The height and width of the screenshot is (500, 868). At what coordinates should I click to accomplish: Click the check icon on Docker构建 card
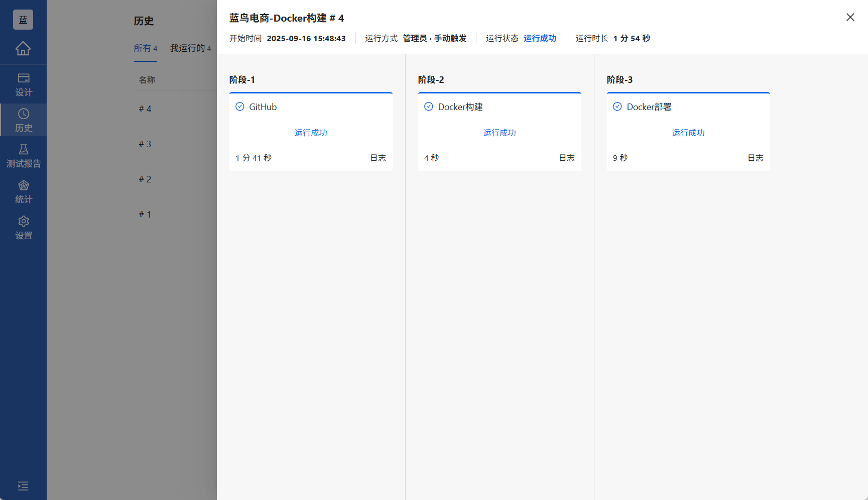pos(429,107)
